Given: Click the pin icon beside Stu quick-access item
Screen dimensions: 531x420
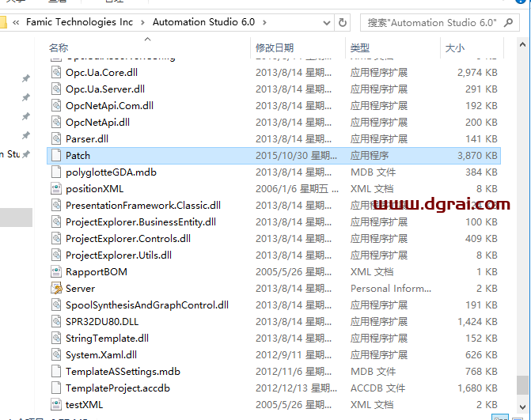Looking at the screenshot, I should [x=26, y=154].
